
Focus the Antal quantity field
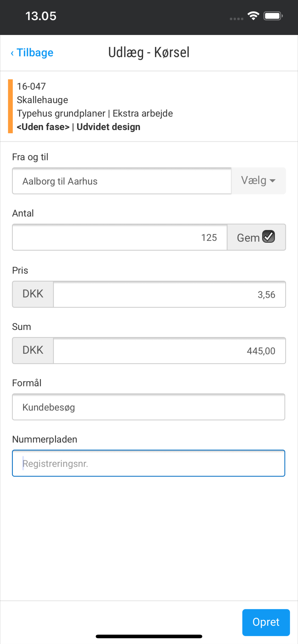pyautogui.click(x=120, y=237)
